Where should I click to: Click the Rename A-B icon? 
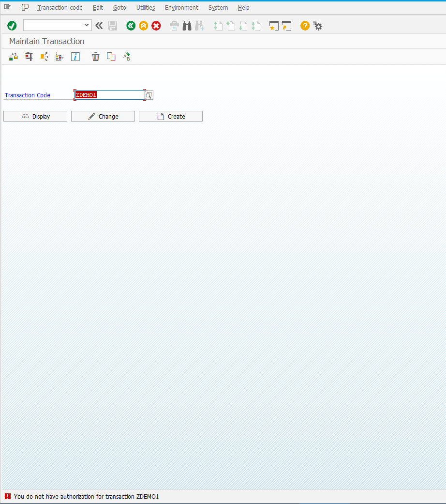[x=127, y=57]
